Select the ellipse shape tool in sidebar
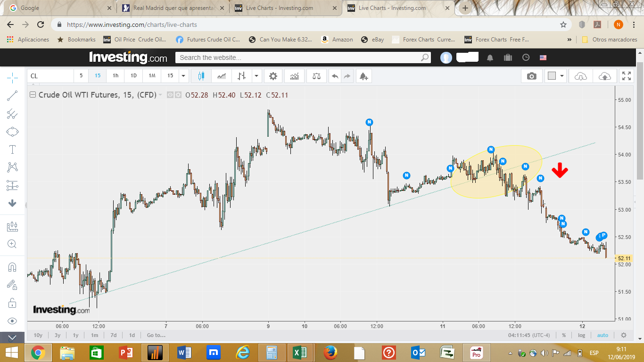 pos(12,132)
